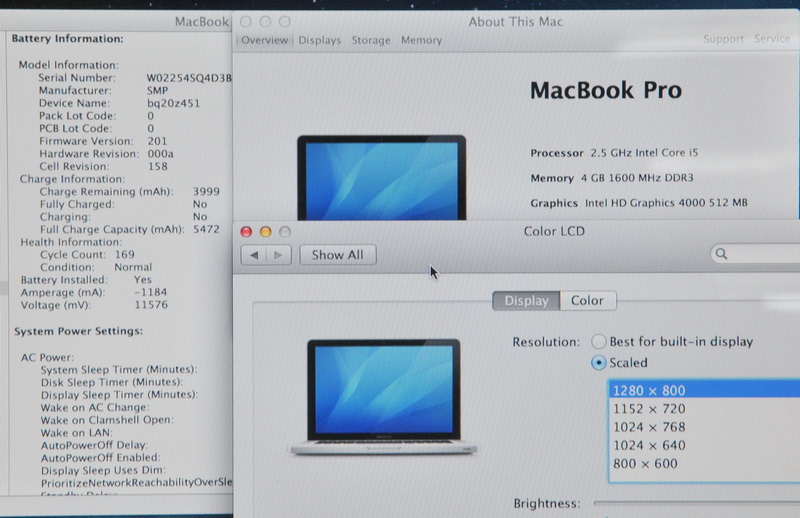Click the forward arrow in Color LCD toolbar
Screen dimensions: 800x518
pyautogui.click(x=279, y=255)
